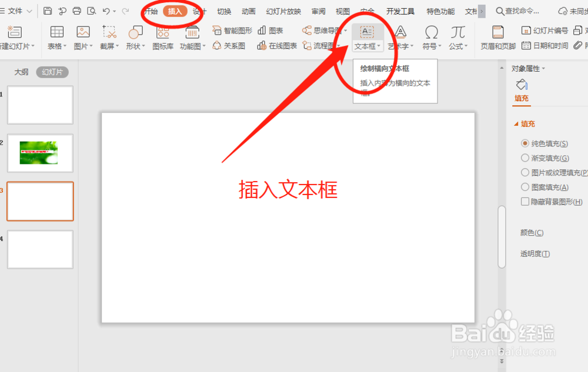Switch to 幻灯片 thumbnail view
This screenshot has height=372, width=588.
point(52,72)
